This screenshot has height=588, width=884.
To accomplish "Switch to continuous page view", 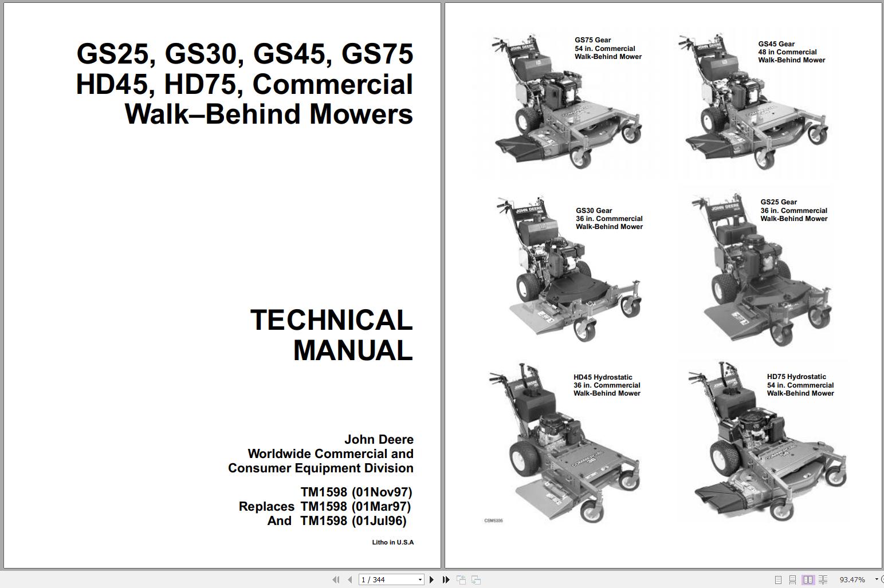I will pos(792,580).
